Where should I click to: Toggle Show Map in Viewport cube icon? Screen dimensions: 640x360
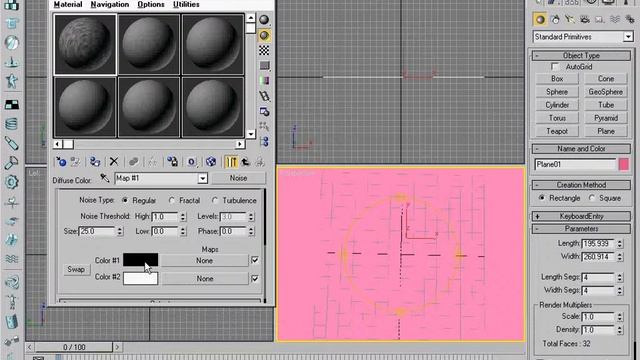211,162
